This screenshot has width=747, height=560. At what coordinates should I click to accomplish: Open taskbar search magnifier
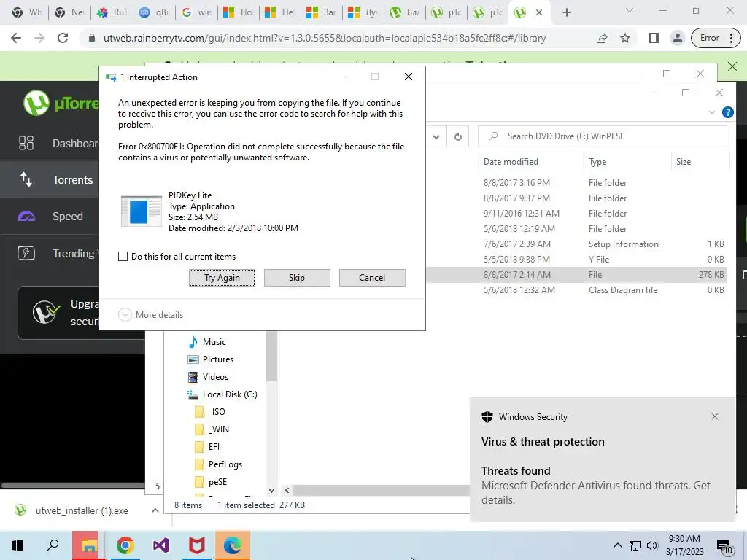pos(53,545)
